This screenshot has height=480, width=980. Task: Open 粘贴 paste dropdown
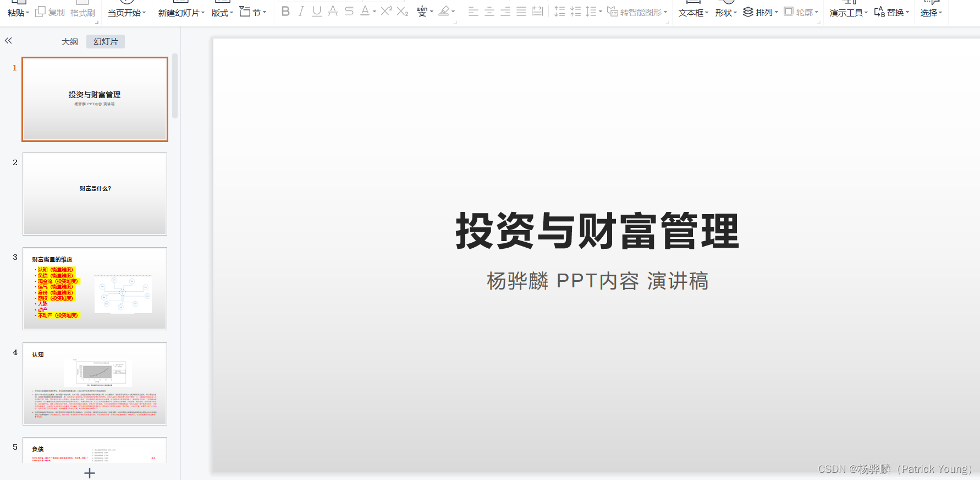pyautogui.click(x=18, y=13)
